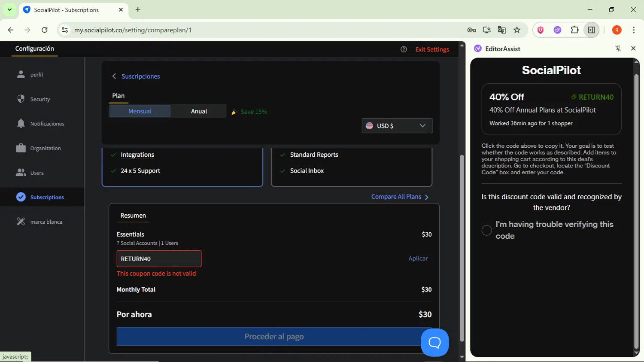Viewport: 644px width, 362px height.
Task: Open Compare All Plans link
Action: pos(400,197)
